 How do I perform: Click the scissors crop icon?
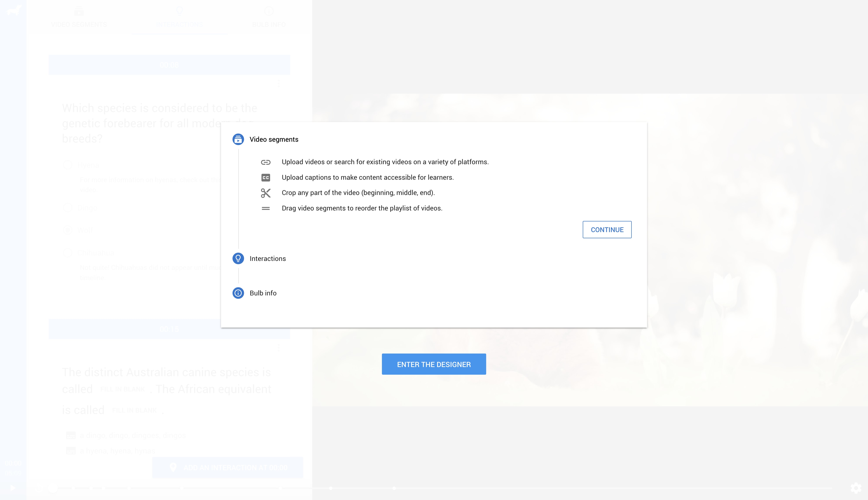[x=265, y=193]
